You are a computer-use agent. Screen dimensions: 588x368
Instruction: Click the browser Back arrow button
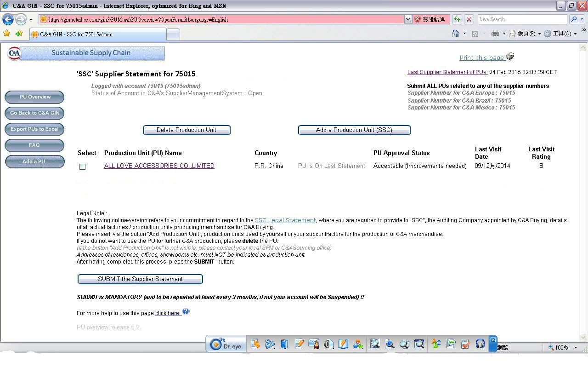click(8, 20)
